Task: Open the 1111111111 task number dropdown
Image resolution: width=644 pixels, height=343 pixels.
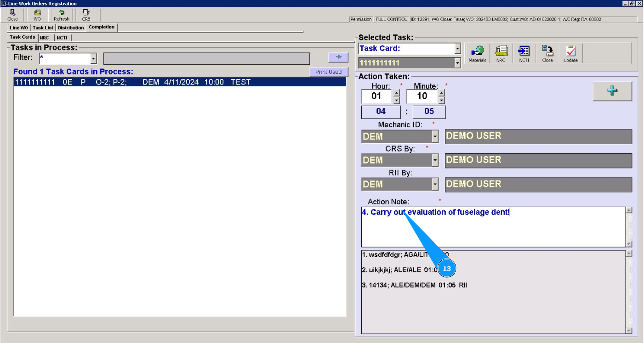Action: pos(457,63)
